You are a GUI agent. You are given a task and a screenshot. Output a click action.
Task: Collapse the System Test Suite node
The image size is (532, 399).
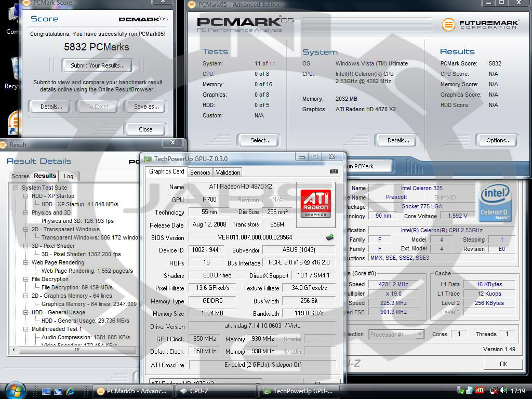16,188
